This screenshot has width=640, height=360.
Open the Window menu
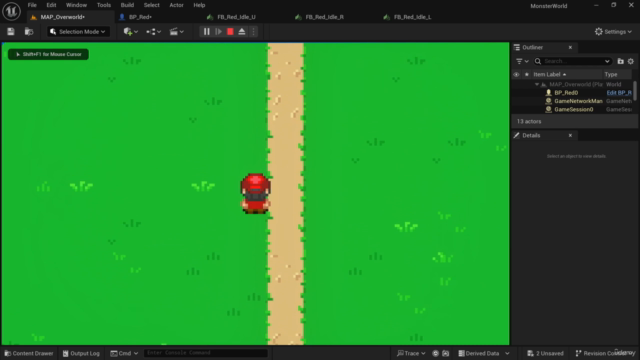(x=76, y=5)
